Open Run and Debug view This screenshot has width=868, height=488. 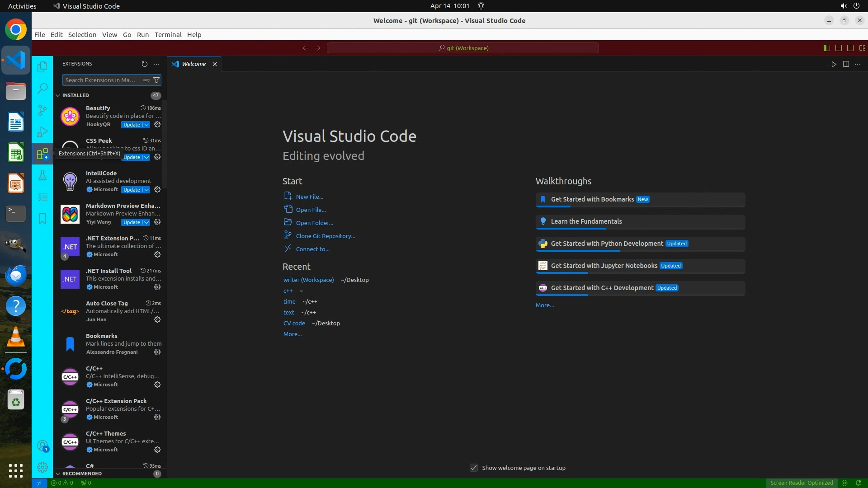point(42,132)
